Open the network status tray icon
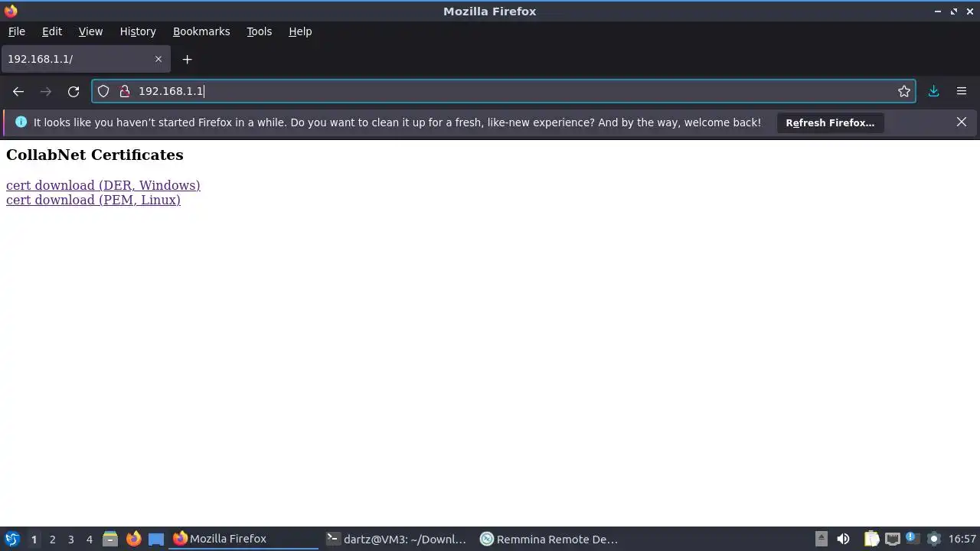 click(x=892, y=539)
